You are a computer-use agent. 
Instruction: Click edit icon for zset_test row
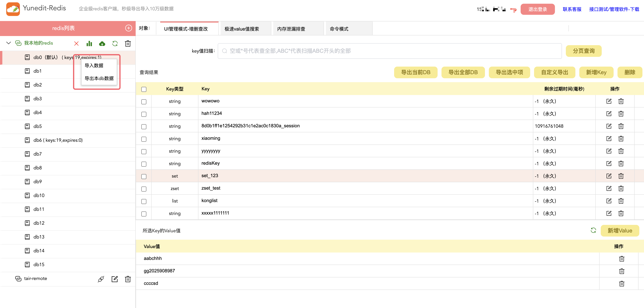coord(609,188)
